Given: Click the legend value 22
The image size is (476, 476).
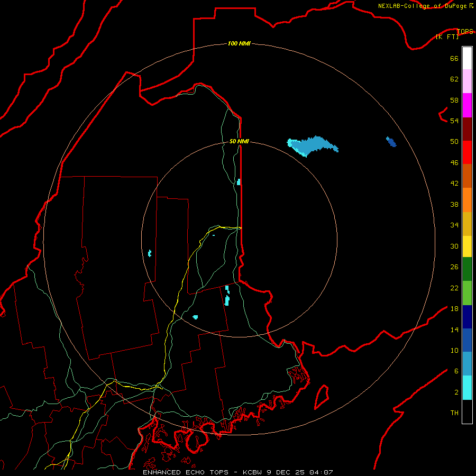Looking at the screenshot, I should point(454,288).
